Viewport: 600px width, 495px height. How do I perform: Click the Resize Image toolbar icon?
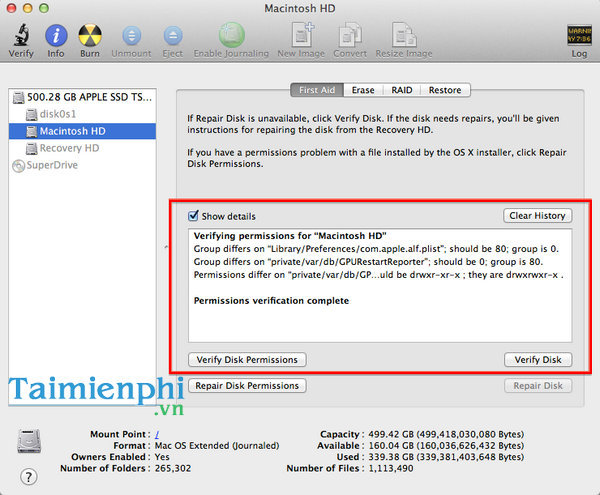coord(404,35)
